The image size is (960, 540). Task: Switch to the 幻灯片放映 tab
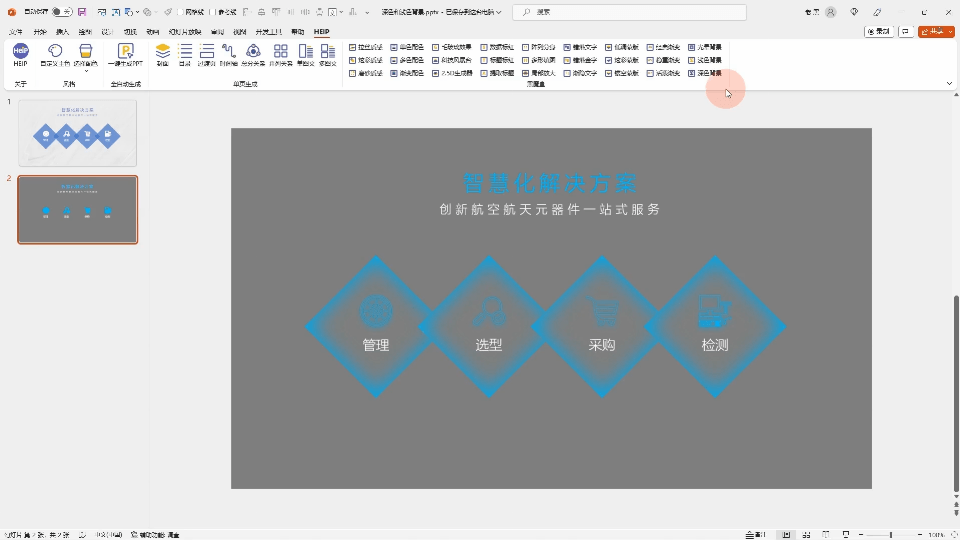[185, 32]
